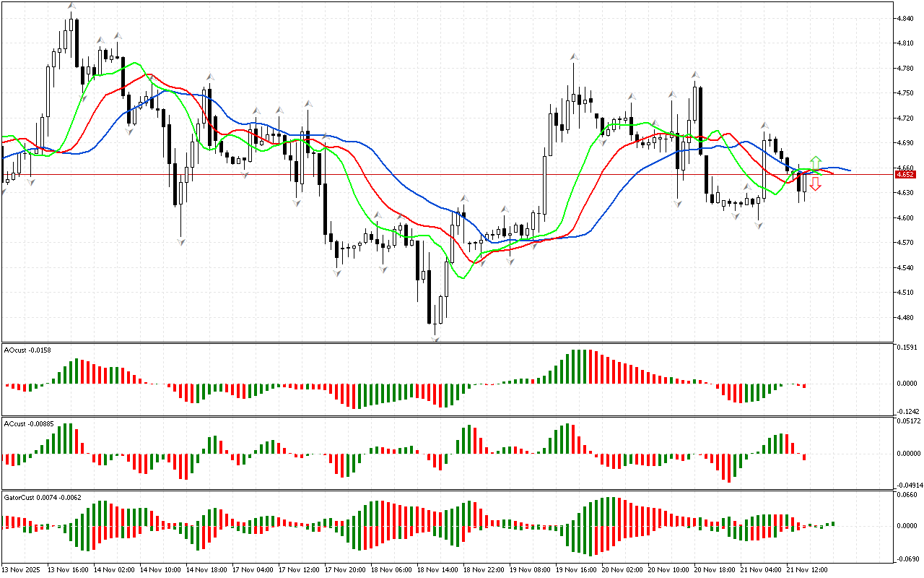
Task: Click the 4.480 price scale label
Action: 905,317
